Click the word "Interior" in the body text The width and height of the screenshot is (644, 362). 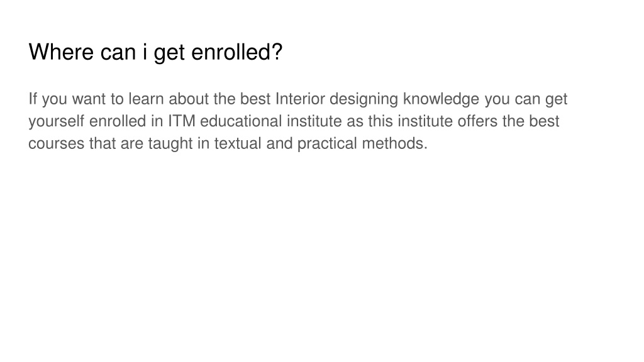coord(300,99)
